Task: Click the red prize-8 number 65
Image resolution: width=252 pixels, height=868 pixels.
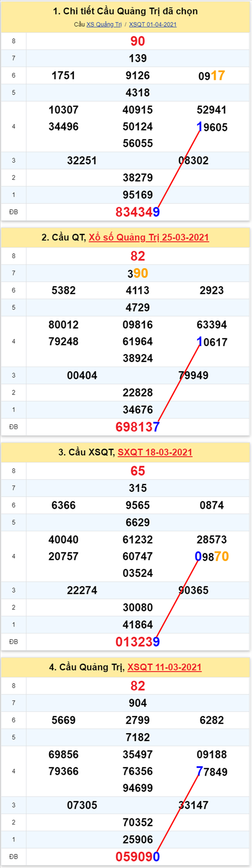Action: [138, 471]
